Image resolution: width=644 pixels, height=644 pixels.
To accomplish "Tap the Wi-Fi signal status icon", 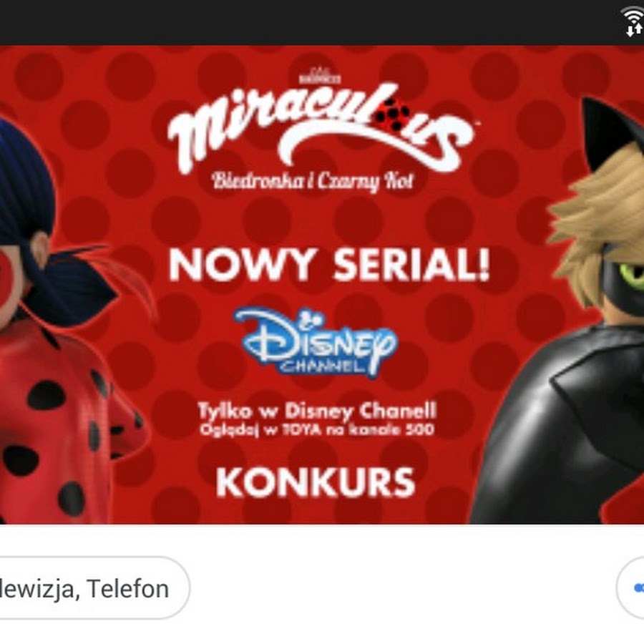I will [x=633, y=21].
